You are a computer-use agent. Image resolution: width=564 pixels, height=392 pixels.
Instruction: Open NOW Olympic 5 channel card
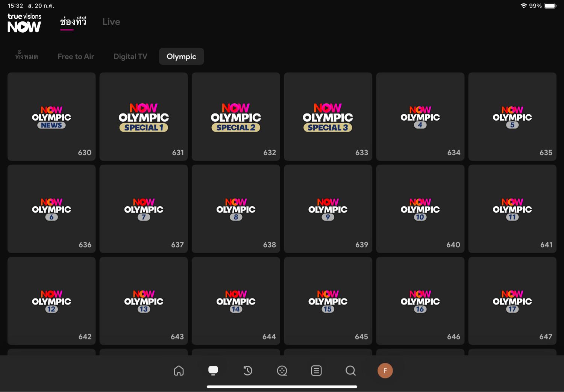[x=512, y=117]
